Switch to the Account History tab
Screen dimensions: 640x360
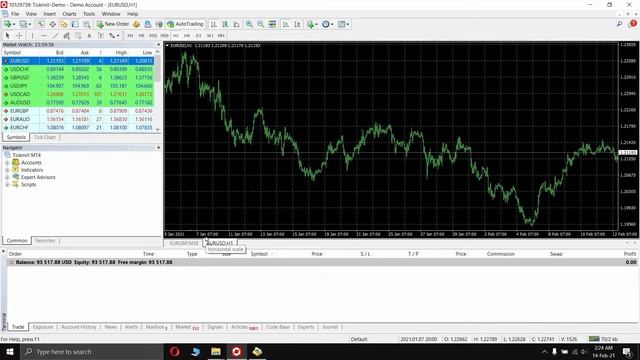click(79, 327)
